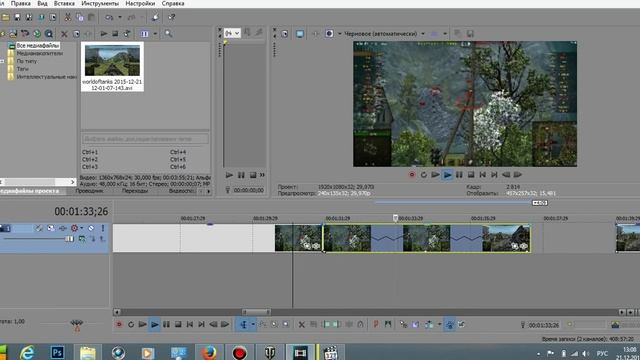Image resolution: width=640 pixels, height=360 pixels.
Task: Click Insert Region icon in timeline toolbar
Action: point(388,324)
